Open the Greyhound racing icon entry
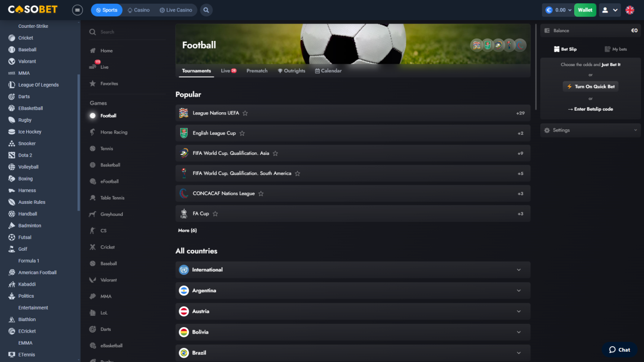644x362 pixels. [x=93, y=214]
